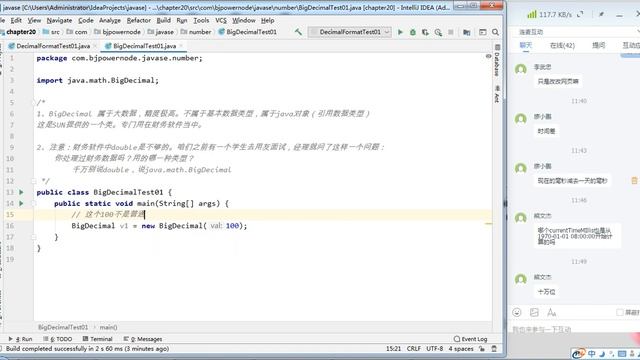The image size is (640, 360).
Task: Select the BigDecimalTest01.java editor tab
Action: pyautogui.click(x=144, y=46)
